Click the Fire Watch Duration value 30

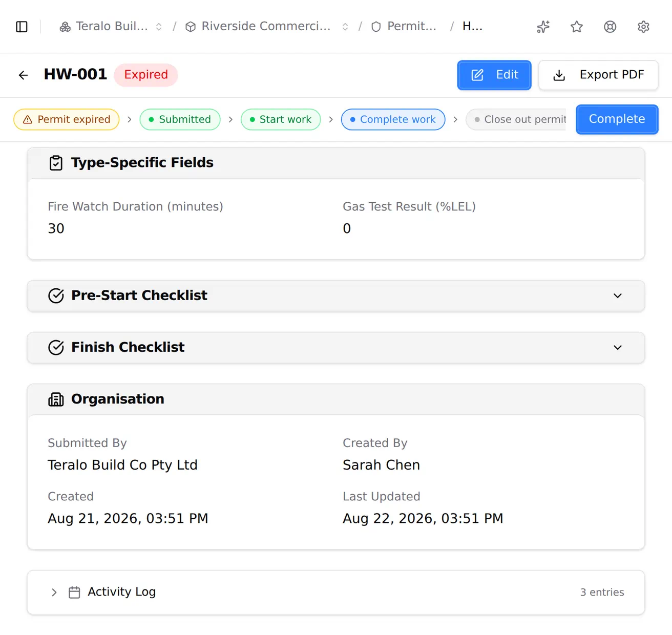(x=56, y=228)
